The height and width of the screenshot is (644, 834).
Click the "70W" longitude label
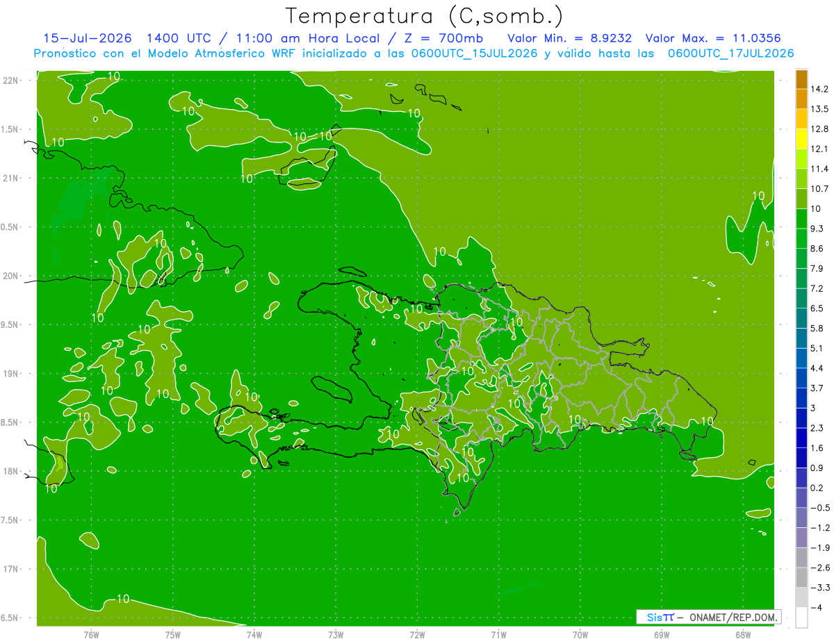point(580,635)
